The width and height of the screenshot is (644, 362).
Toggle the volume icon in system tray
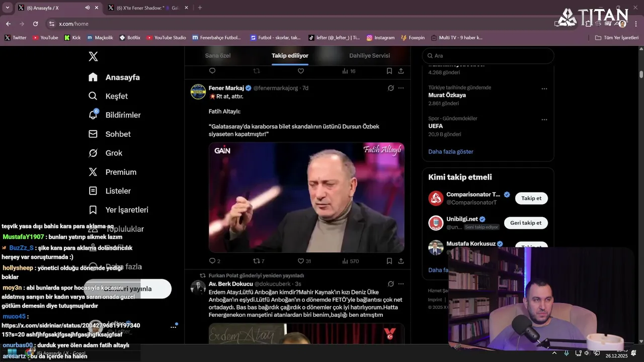(x=587, y=353)
